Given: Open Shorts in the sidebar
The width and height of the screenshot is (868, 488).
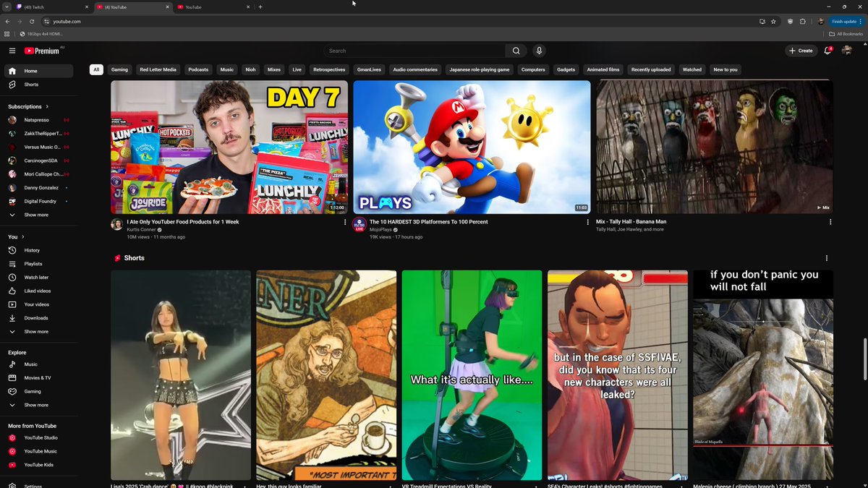Looking at the screenshot, I should 38,85.
